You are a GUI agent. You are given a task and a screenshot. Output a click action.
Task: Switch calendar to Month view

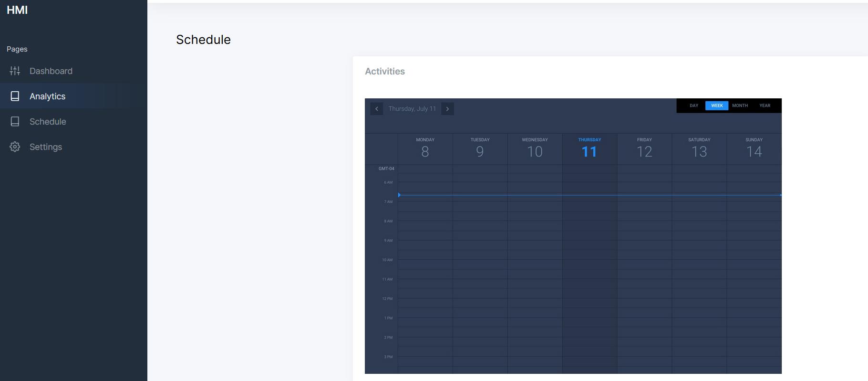pyautogui.click(x=740, y=106)
